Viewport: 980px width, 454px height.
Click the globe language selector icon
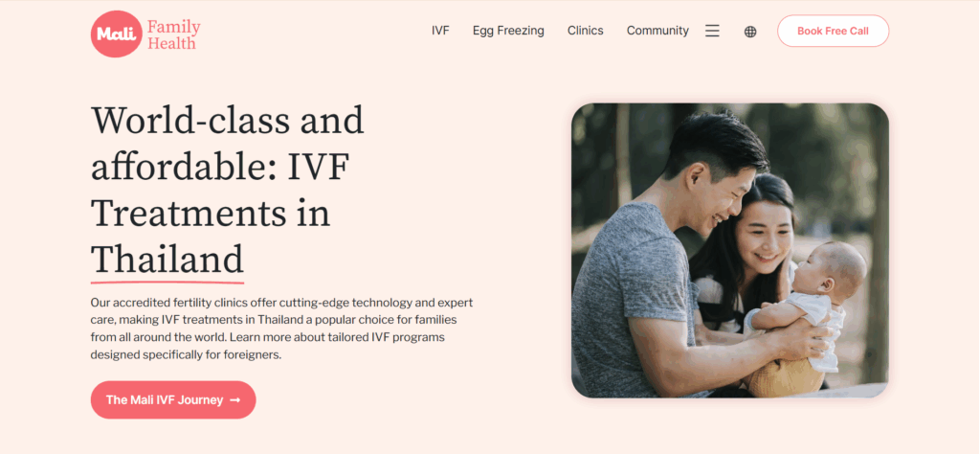click(750, 32)
